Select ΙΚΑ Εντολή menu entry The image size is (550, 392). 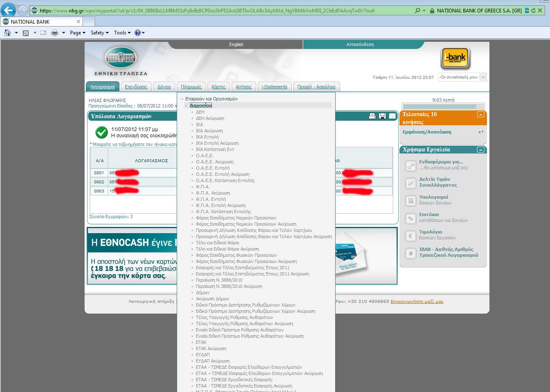pyautogui.click(x=207, y=137)
